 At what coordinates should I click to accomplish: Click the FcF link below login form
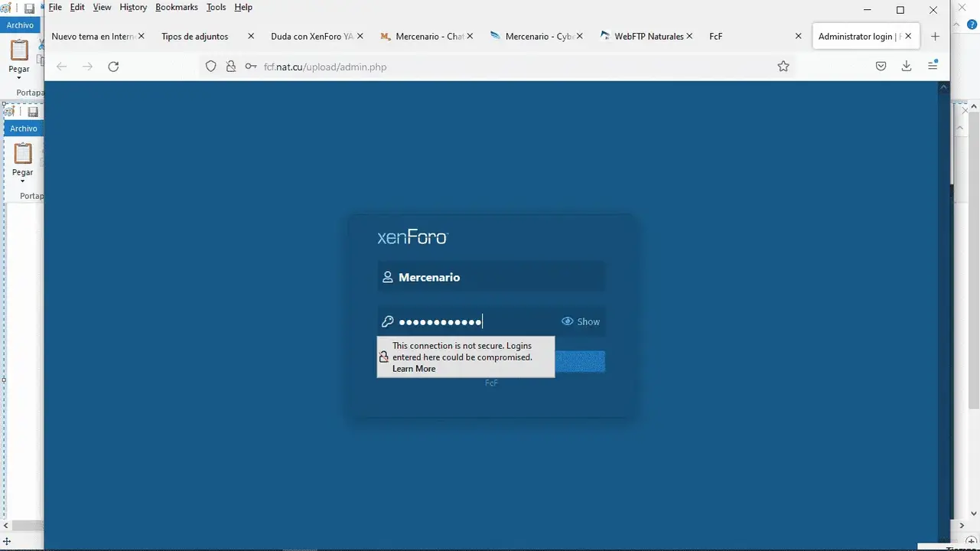(x=491, y=383)
